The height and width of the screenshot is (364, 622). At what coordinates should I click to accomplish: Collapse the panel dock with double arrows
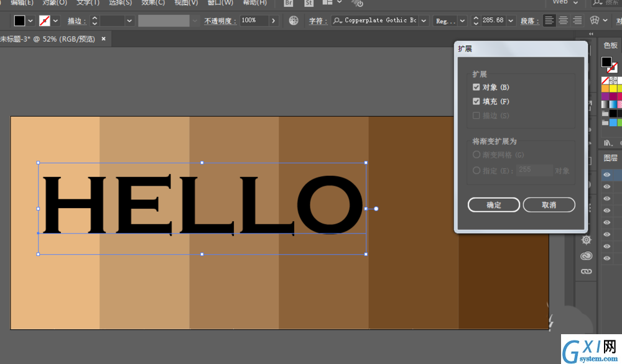[591, 34]
